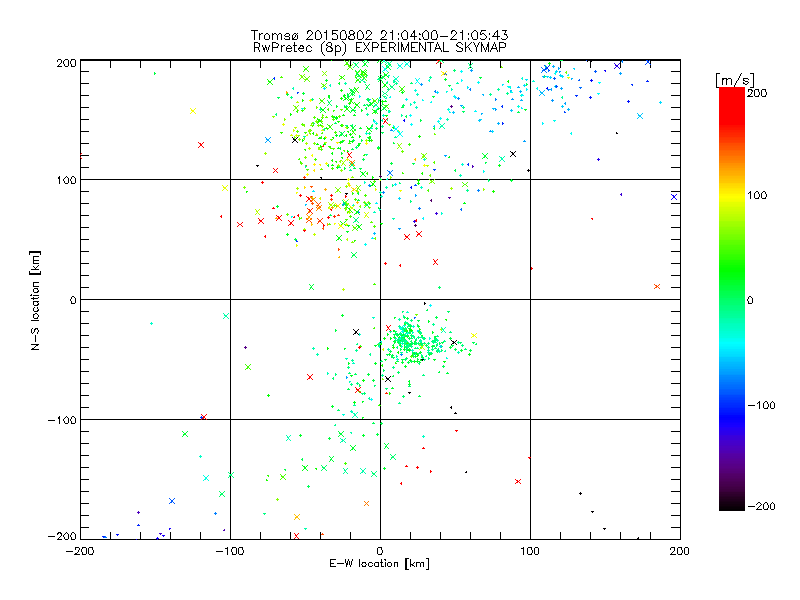800x600 pixels.
Task: Click the colorbar label '-200'
Action: click(x=761, y=506)
